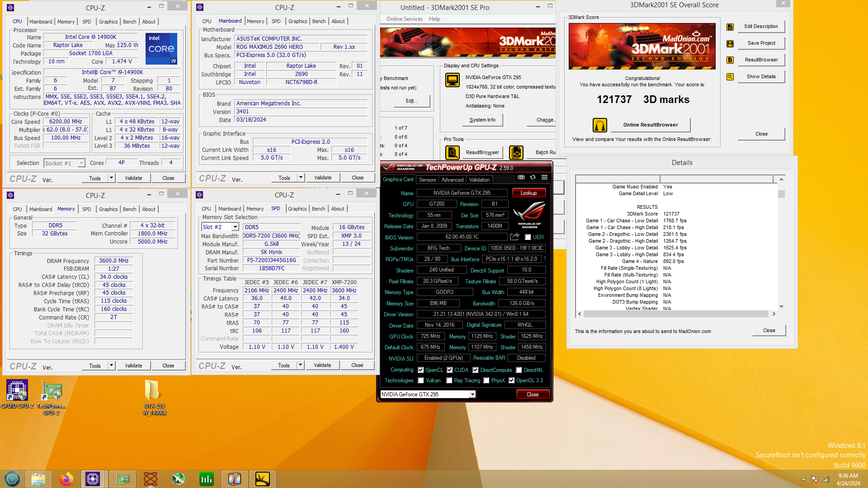Click the thermometer icon on the taskbar
Image resolution: width=868 pixels, height=488 pixels.
[x=235, y=479]
